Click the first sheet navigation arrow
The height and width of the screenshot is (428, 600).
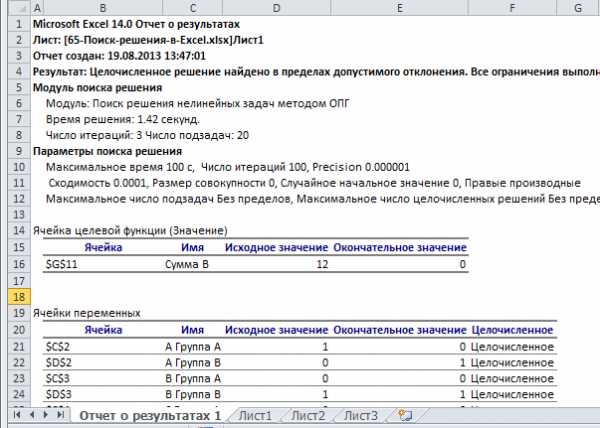pyautogui.click(x=14, y=415)
